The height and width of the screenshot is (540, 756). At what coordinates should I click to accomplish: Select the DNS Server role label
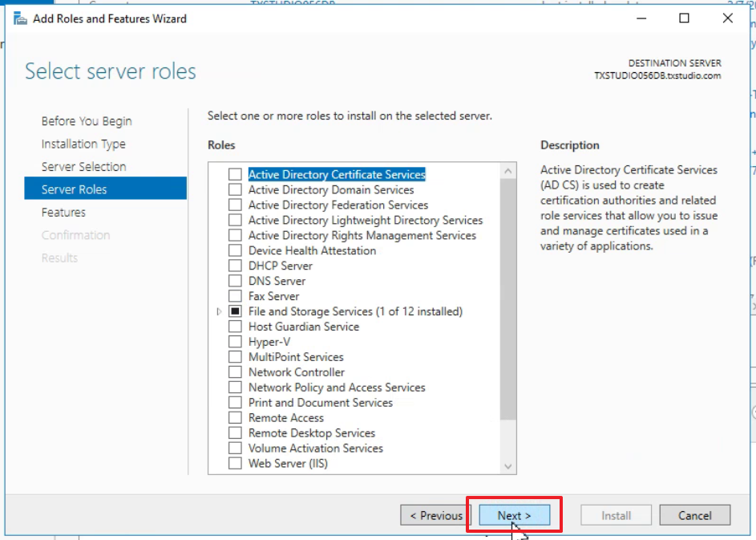tap(277, 281)
